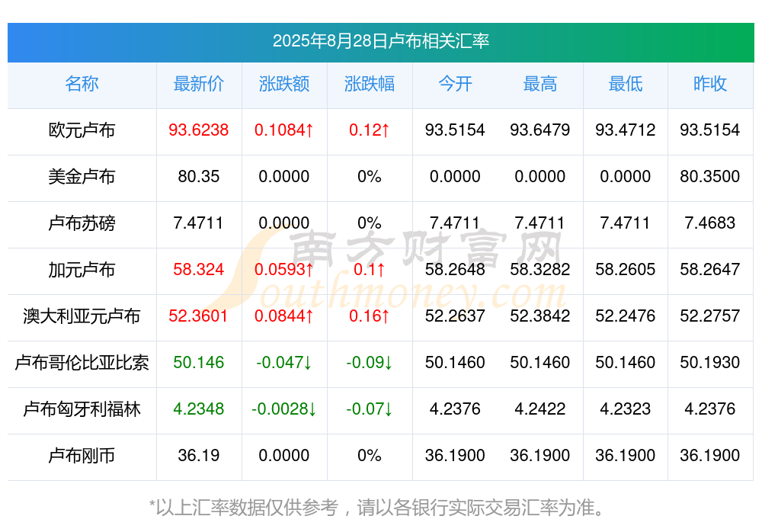Click the high value 52.3842
The image size is (762, 532).
coord(540,316)
